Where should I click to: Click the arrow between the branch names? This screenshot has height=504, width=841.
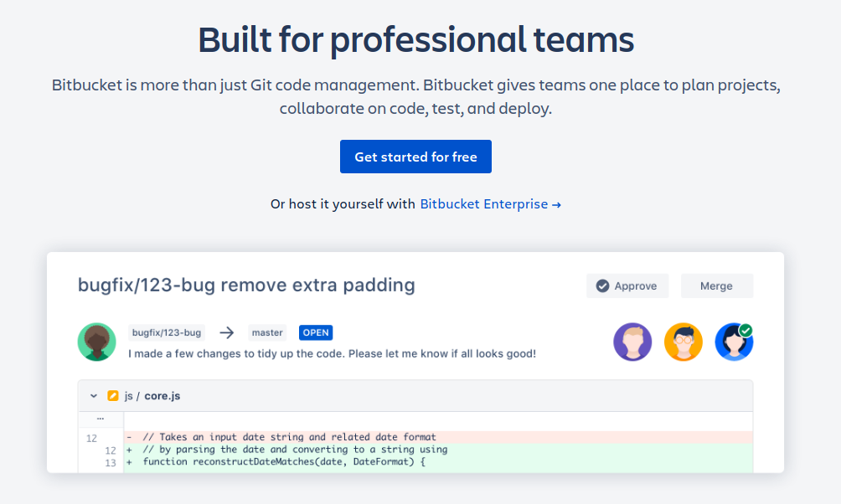pyautogui.click(x=226, y=332)
